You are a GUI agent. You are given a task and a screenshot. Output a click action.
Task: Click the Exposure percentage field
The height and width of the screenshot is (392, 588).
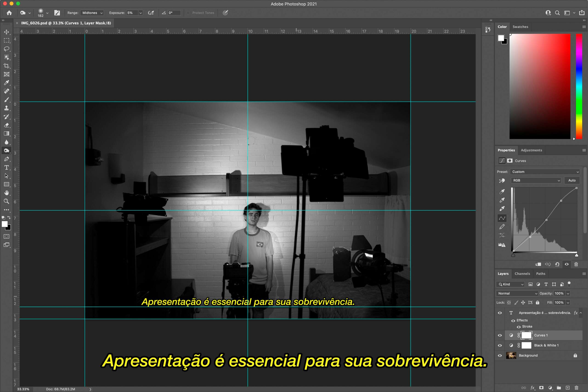[x=132, y=13]
